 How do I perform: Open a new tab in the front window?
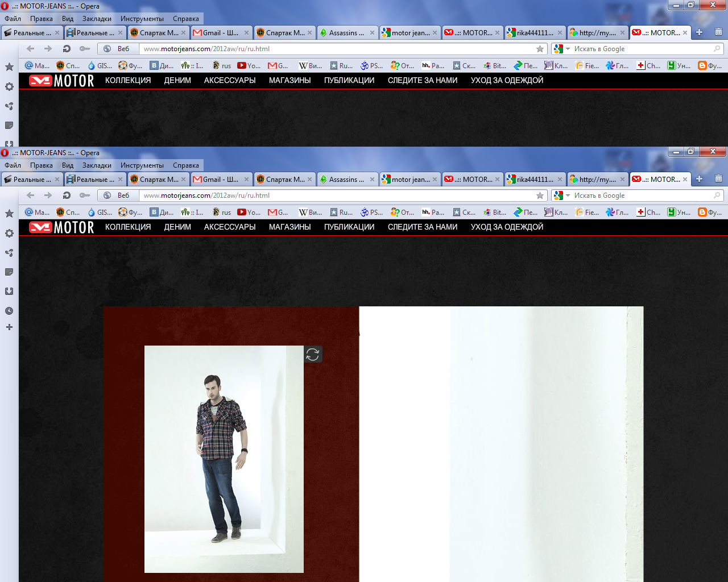[700, 179]
